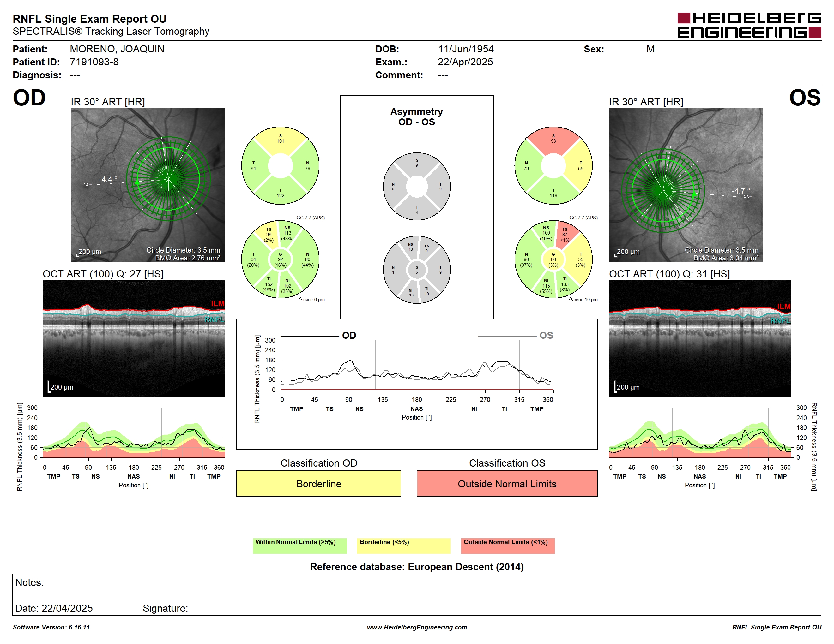Click the Patient ID 7191093-8

pyautogui.click(x=94, y=62)
